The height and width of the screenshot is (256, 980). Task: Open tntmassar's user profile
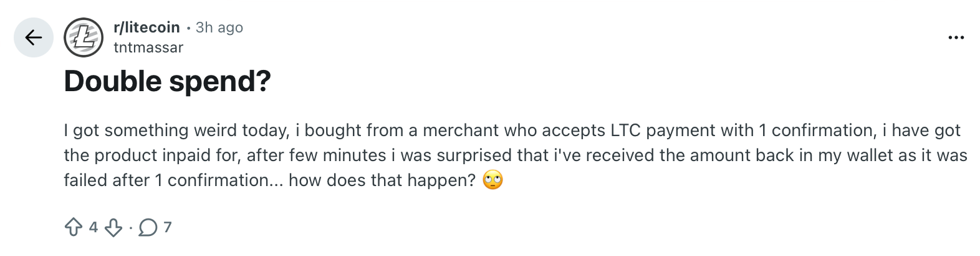pyautogui.click(x=148, y=47)
